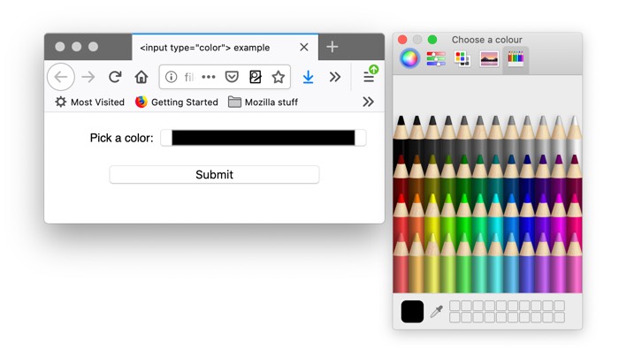
Task: Switch to colour sliders tab
Action: pos(435,59)
